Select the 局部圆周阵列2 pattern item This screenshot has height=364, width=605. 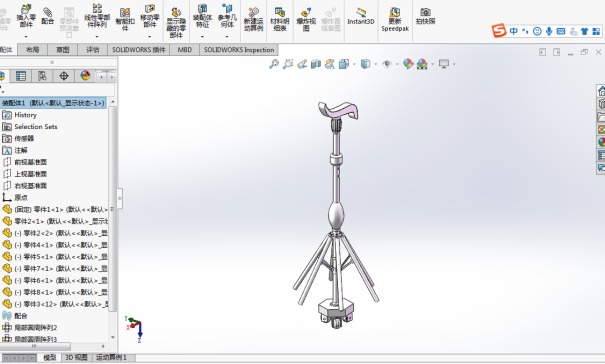click(35, 328)
